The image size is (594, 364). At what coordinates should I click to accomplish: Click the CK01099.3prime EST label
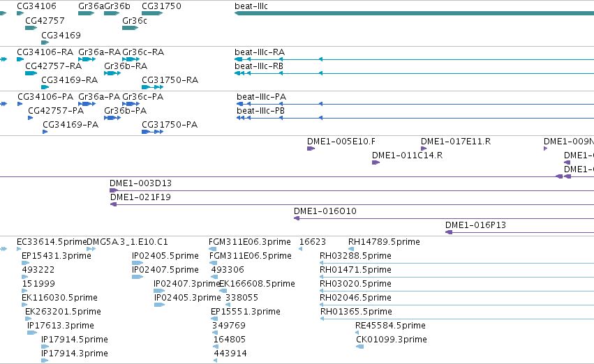(x=392, y=340)
